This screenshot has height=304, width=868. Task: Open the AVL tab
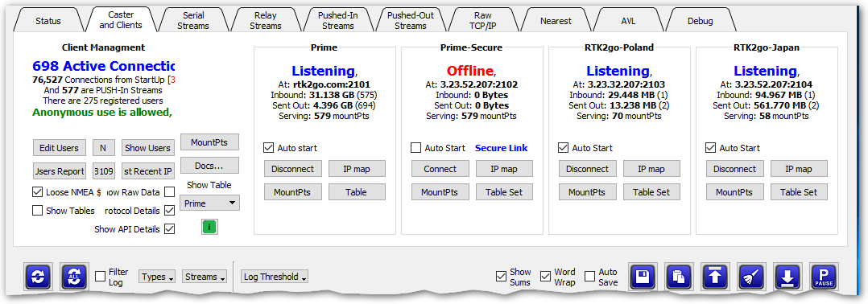point(628,21)
